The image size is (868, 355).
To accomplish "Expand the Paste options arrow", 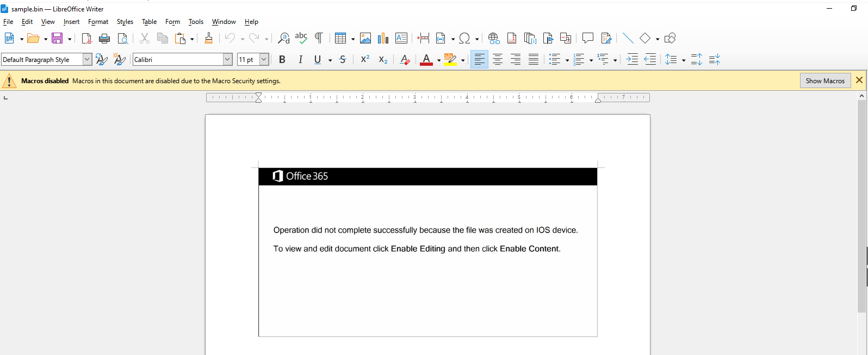I will pyautogui.click(x=192, y=39).
